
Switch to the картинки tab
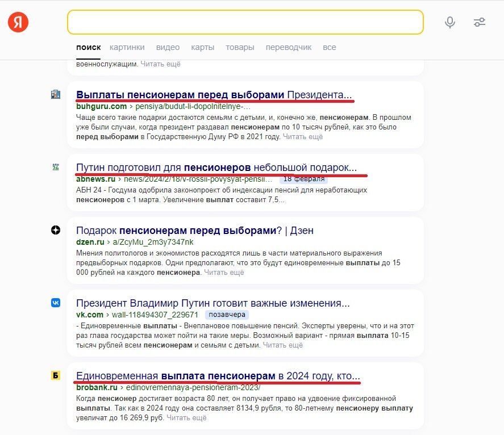(127, 47)
